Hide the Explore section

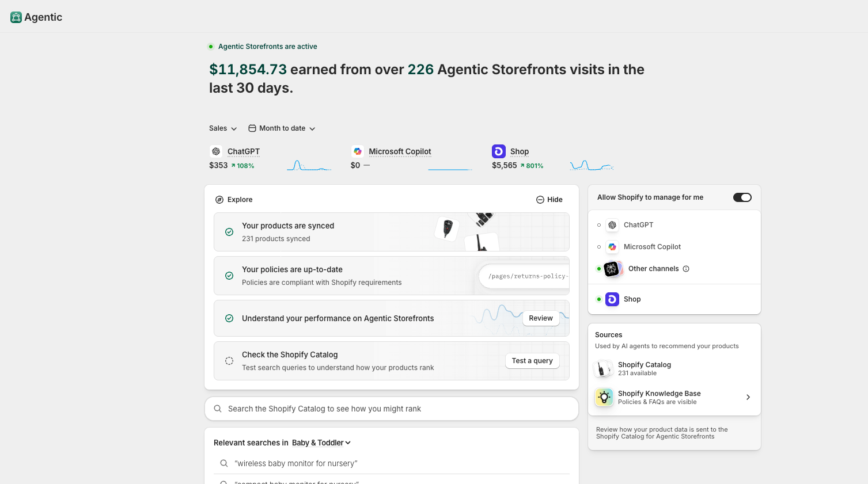click(x=549, y=200)
